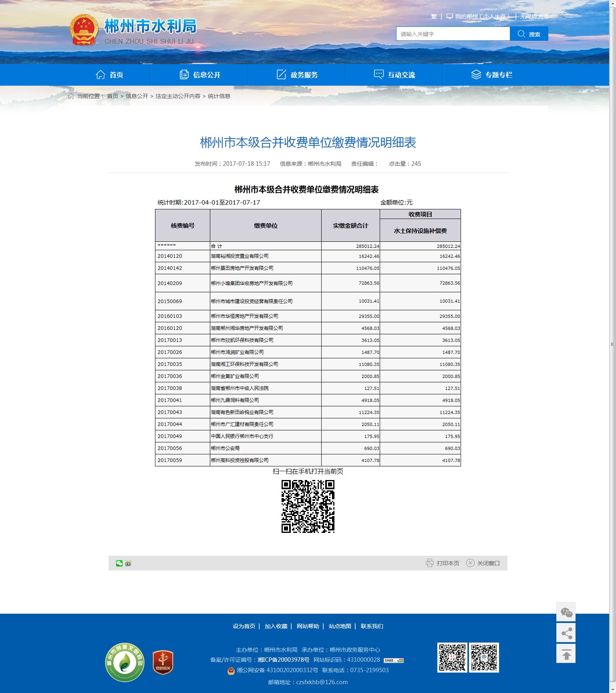This screenshot has height=693, width=616.
Task: Share via the green WeChat icon
Action: pyautogui.click(x=119, y=563)
